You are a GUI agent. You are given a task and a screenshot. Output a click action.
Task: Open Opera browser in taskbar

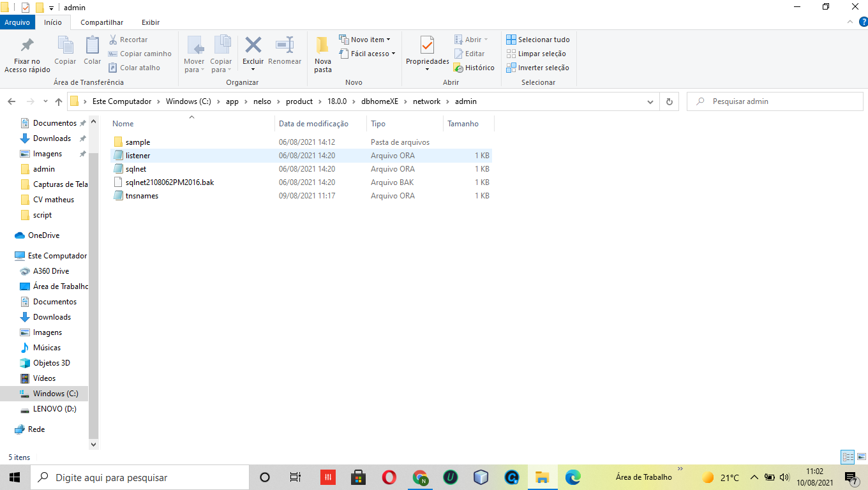point(389,477)
